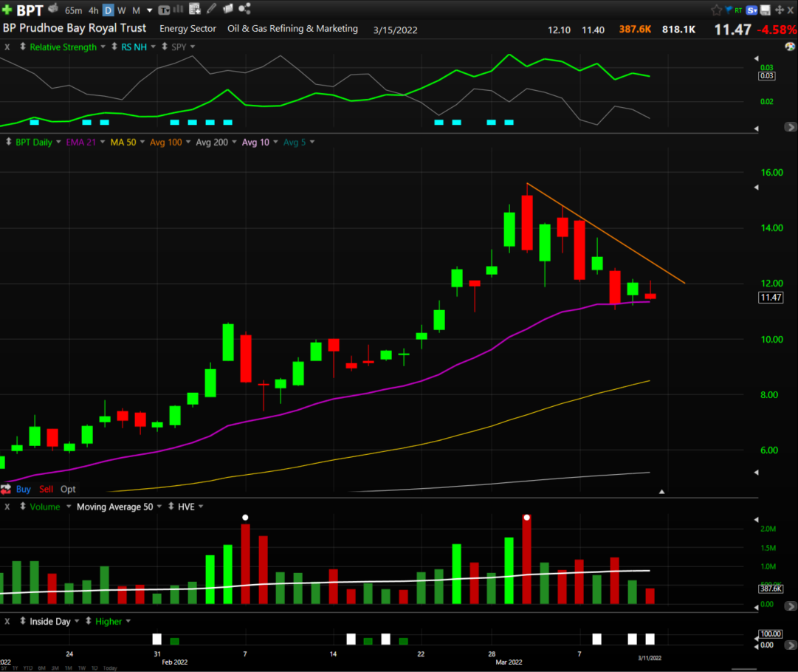The image size is (798, 672).
Task: Click the favorite star icon
Action: click(716, 10)
